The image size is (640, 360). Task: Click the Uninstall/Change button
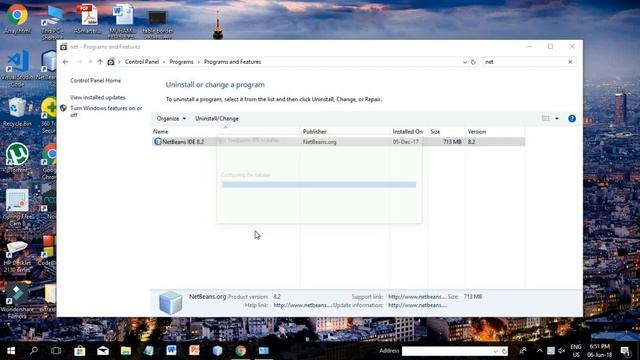(217, 118)
